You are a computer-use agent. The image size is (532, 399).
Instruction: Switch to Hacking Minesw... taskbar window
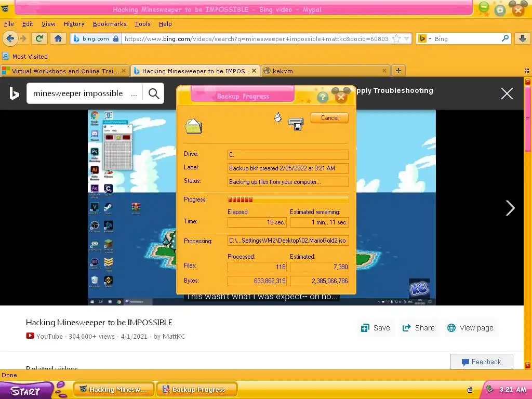tap(114, 390)
